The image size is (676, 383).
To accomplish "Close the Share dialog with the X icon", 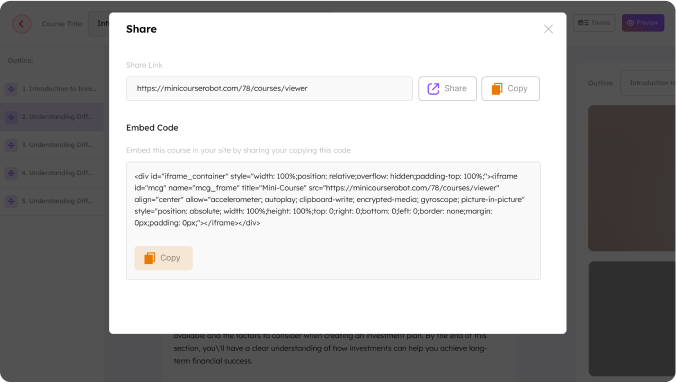I will coord(548,29).
